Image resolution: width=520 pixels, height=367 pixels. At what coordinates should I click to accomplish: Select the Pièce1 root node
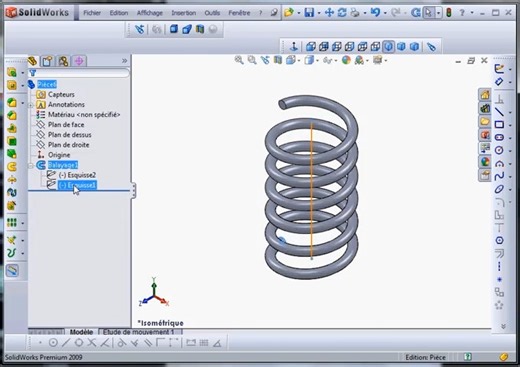(47, 84)
